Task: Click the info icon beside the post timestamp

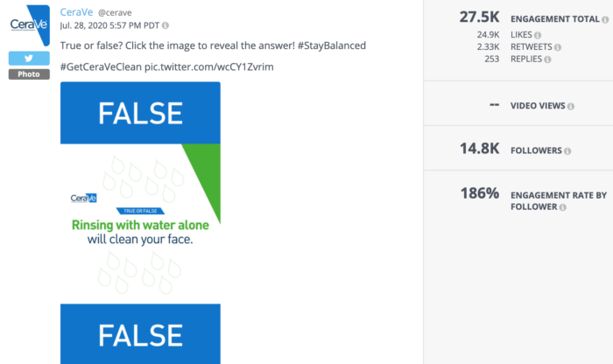Action: (x=166, y=25)
